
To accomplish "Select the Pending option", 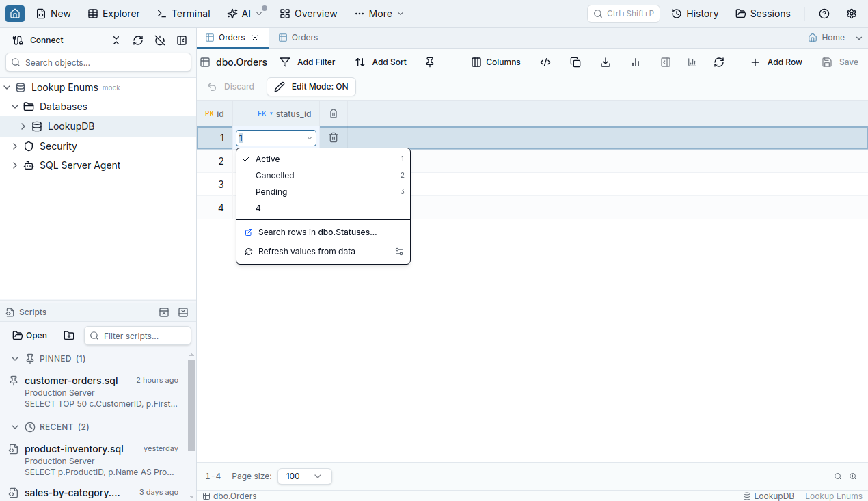I will click(323, 192).
